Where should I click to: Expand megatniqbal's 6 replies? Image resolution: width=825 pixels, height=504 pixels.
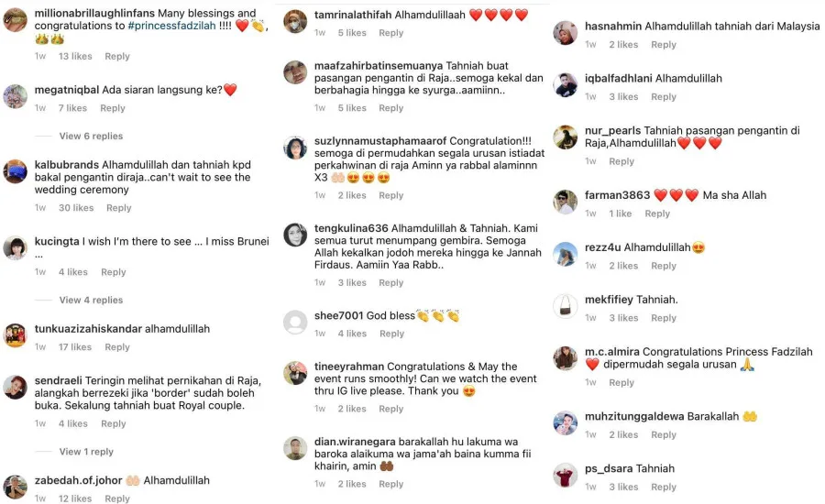[90, 137]
